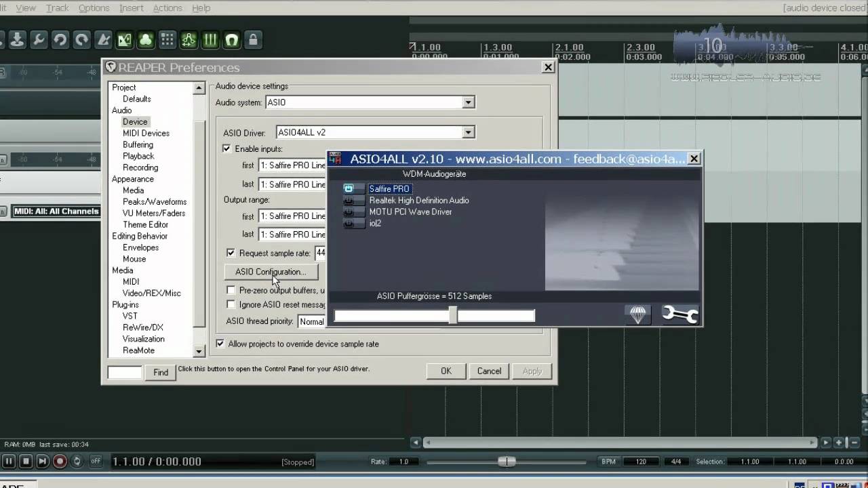Click the ASIO buffer size slider handle
This screenshot has width=868, height=488.
[x=452, y=314]
